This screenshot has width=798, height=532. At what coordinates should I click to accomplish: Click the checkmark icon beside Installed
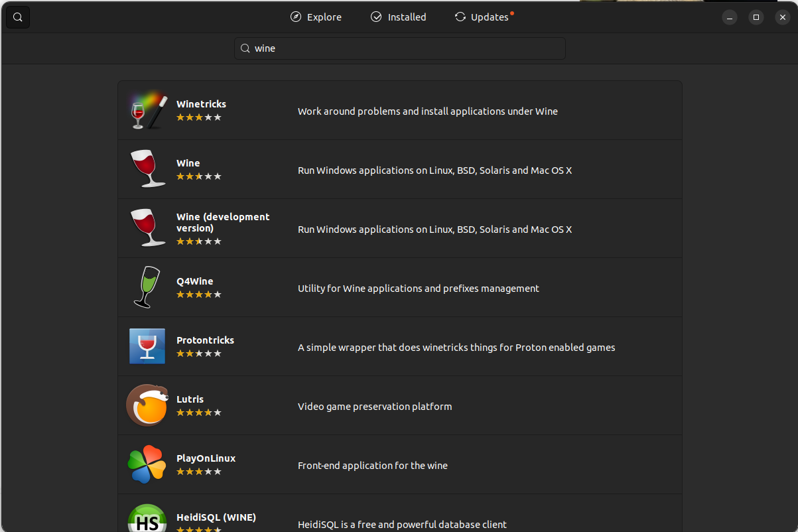pos(377,17)
